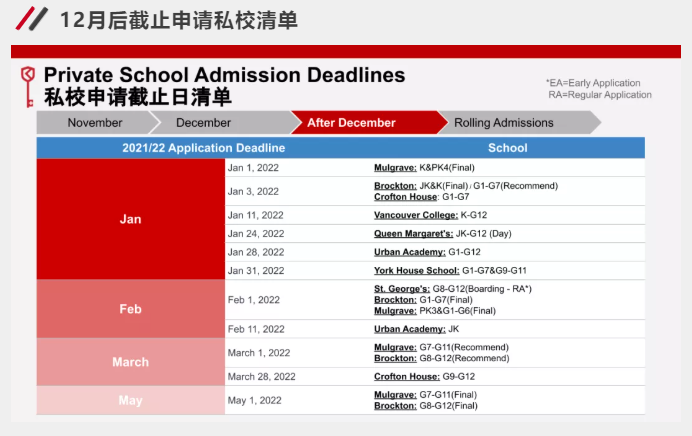Click the pink March month cell

pyautogui.click(x=130, y=362)
